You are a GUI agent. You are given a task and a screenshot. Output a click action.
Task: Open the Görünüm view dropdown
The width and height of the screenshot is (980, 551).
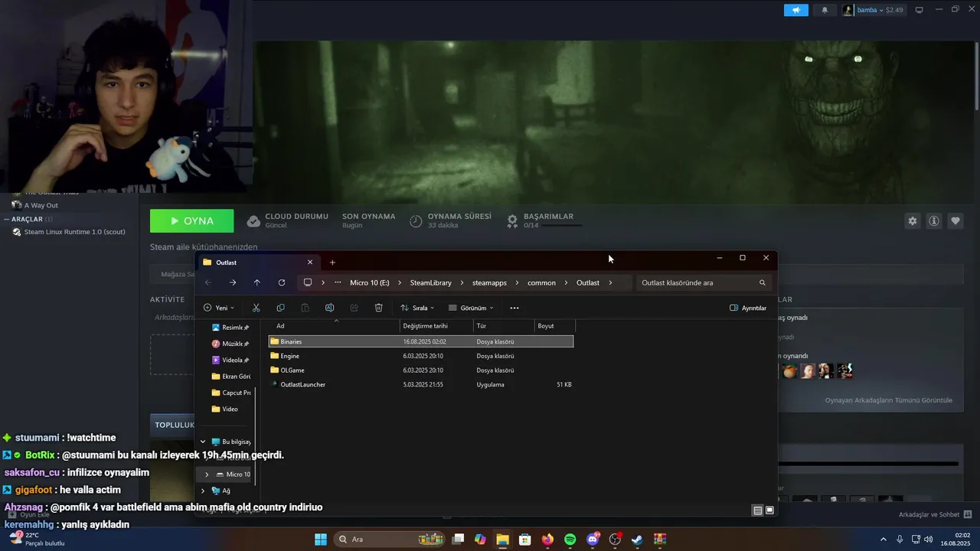(471, 308)
